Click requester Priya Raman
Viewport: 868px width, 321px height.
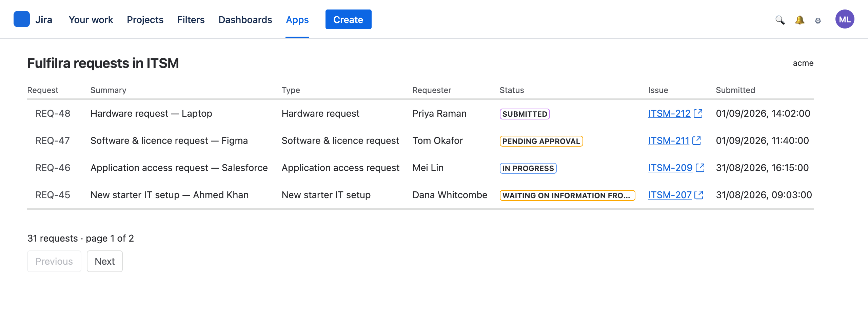439,113
